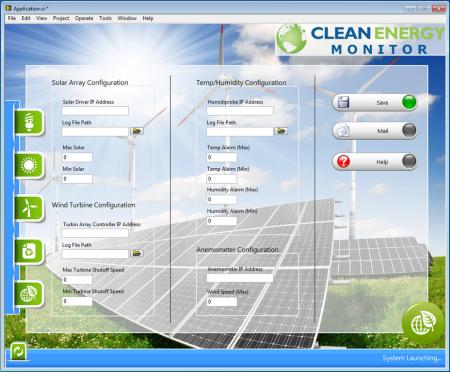Click the Solar Driver IP Address field
Screen dimensions: 450x372
pyautogui.click(x=95, y=111)
